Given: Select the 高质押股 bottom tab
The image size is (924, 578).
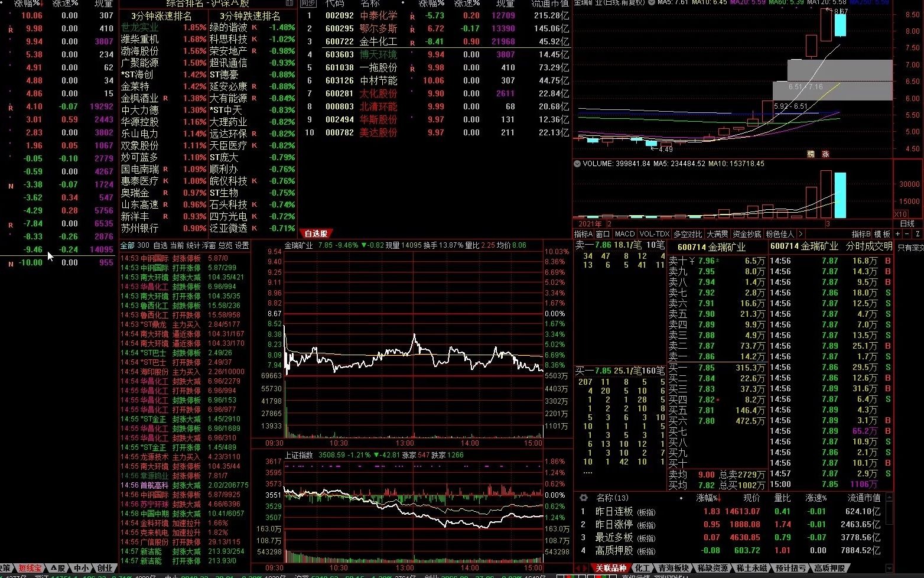Looking at the screenshot, I should 830,569.
